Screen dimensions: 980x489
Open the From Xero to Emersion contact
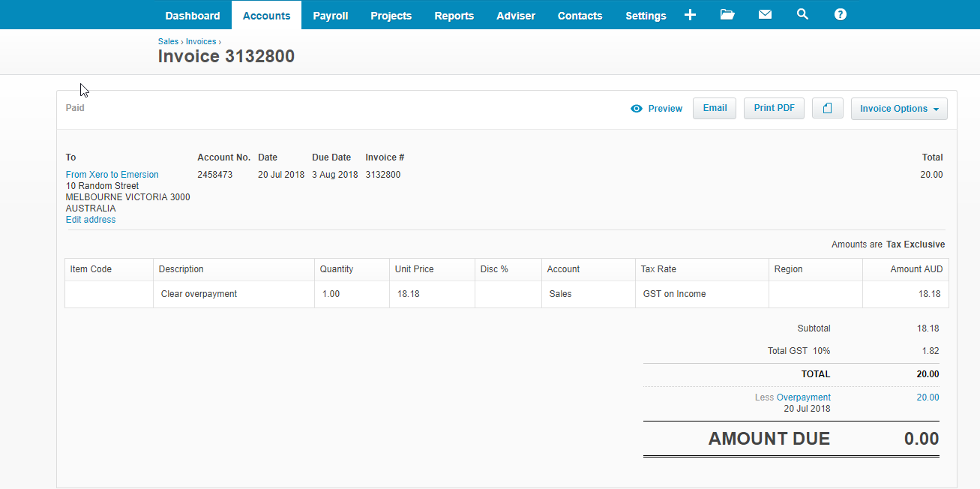(112, 175)
